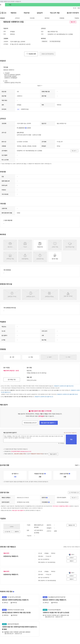Click the 이메일 지원 button
This screenshot has width=80, height=644.
coord(12,380)
